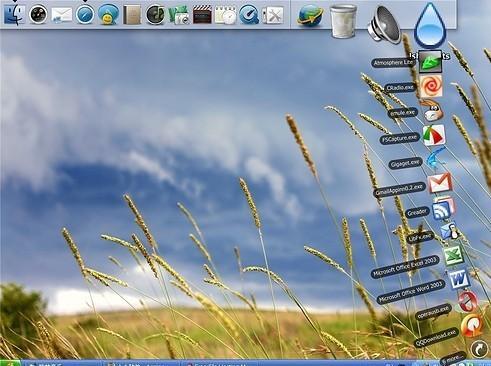Launch Greader RSS feed icon
Screen dimensions: 491x366
click(x=444, y=208)
